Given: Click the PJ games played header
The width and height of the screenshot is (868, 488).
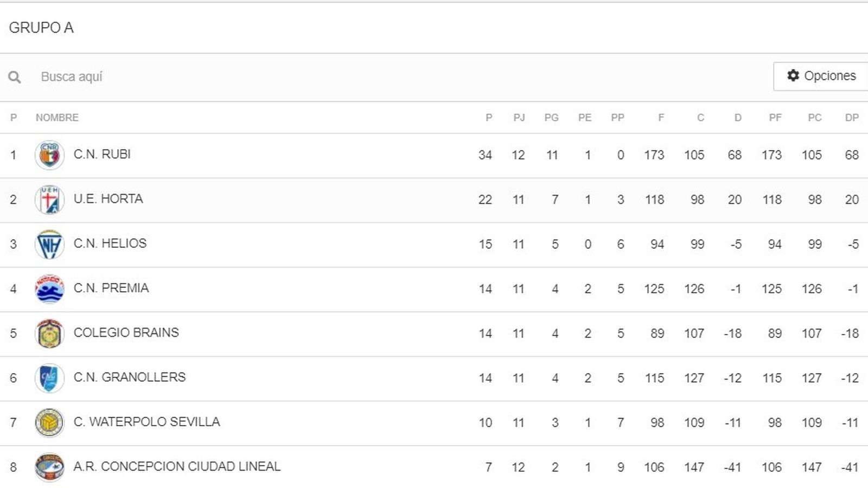Looking at the screenshot, I should click(x=519, y=118).
